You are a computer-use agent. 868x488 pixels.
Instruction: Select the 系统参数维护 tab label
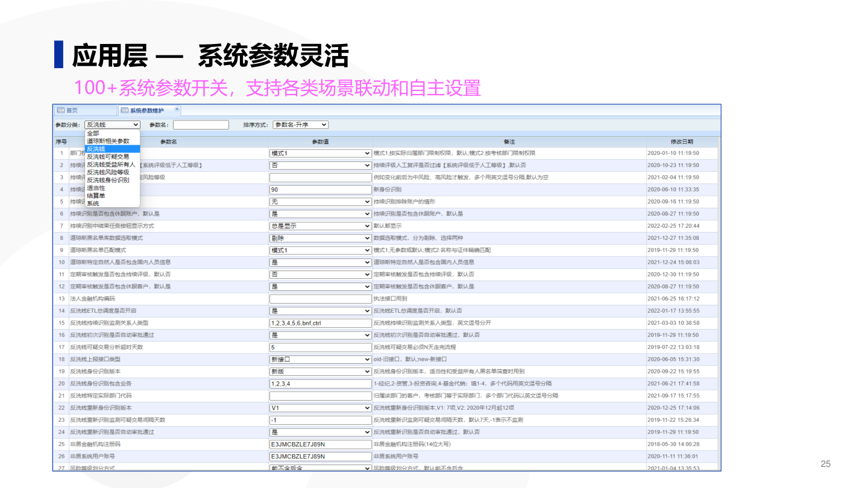146,111
